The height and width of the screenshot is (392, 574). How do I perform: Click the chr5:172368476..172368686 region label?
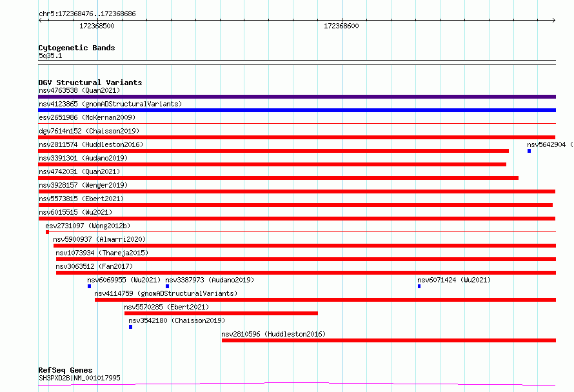click(87, 14)
